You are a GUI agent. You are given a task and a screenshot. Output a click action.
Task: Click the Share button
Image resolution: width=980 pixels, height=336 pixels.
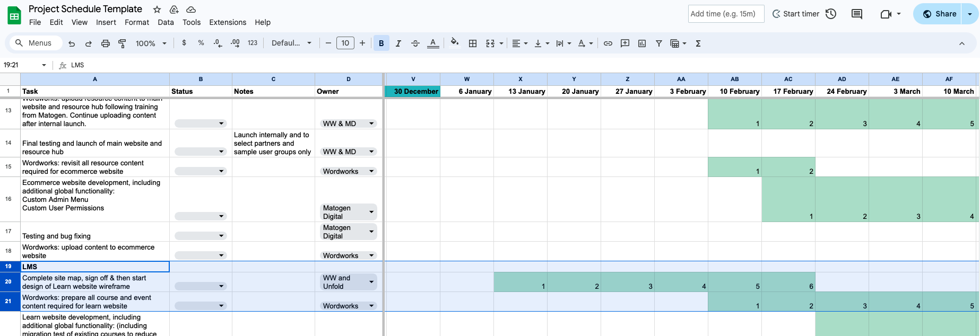click(940, 14)
